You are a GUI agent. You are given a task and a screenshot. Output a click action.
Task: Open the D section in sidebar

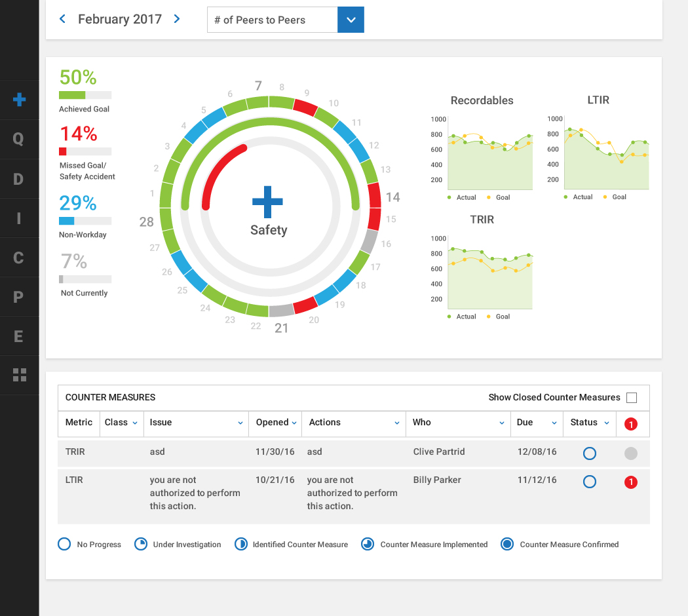(x=19, y=179)
